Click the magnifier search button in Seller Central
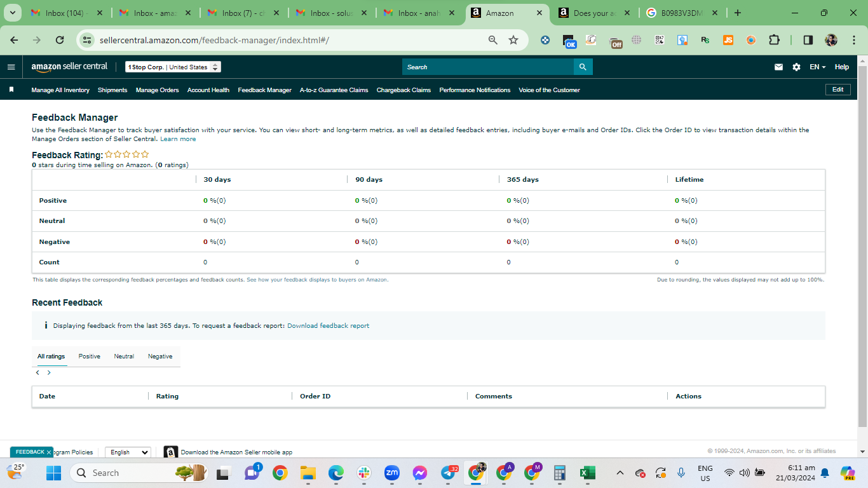Screen dimensions: 868x488 583,67
